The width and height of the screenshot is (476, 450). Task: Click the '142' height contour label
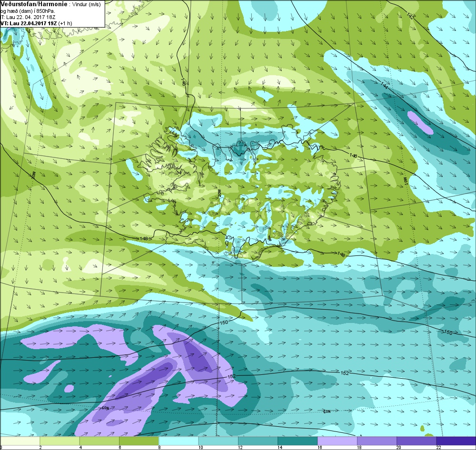point(410,16)
